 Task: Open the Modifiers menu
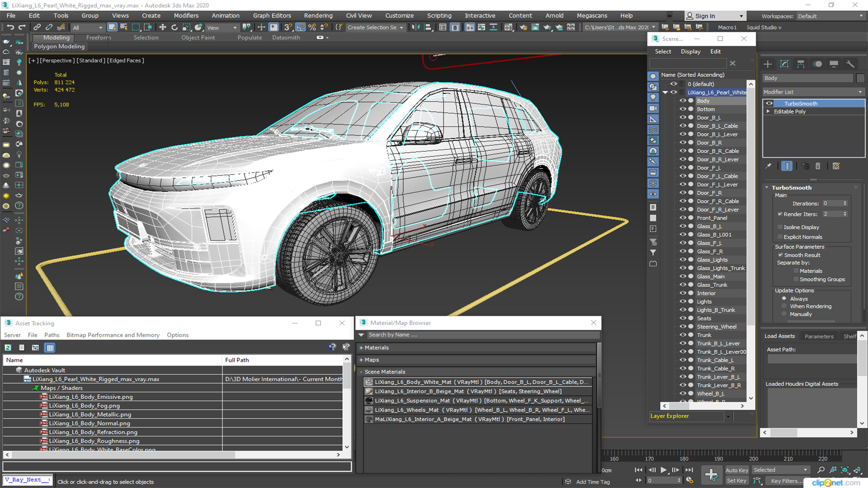point(186,15)
